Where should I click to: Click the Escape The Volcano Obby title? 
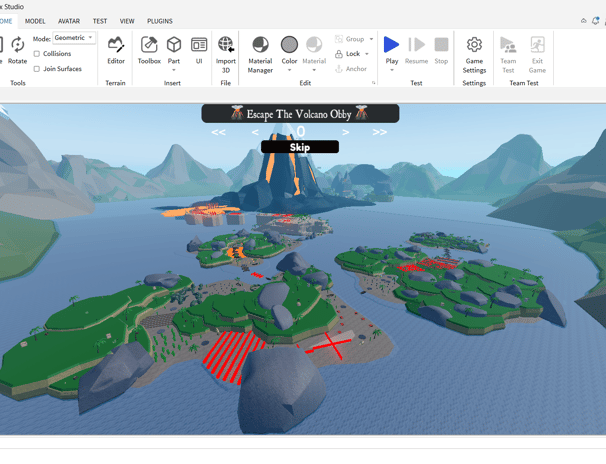[x=300, y=114]
